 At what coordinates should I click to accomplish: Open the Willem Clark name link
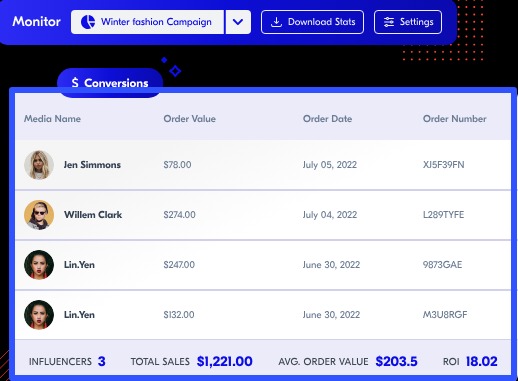coord(93,215)
